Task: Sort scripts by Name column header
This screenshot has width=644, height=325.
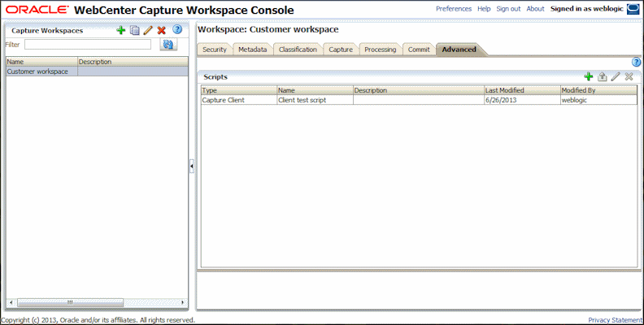Action: (315, 90)
